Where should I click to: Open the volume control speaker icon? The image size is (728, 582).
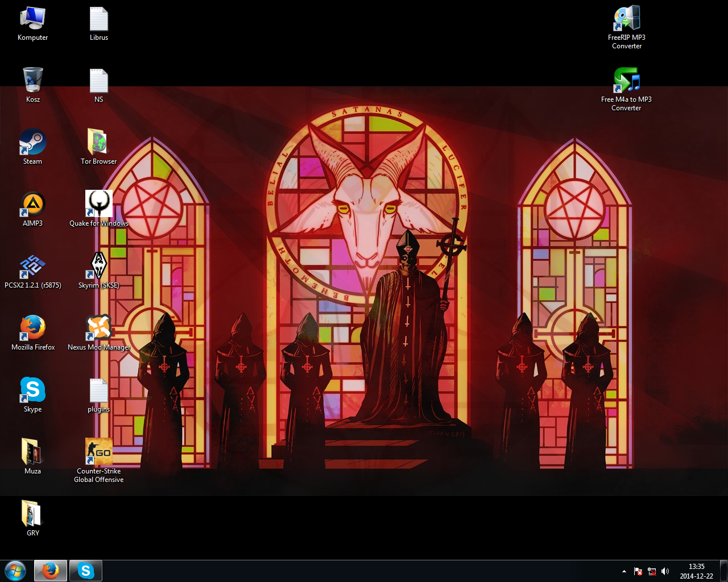click(665, 571)
